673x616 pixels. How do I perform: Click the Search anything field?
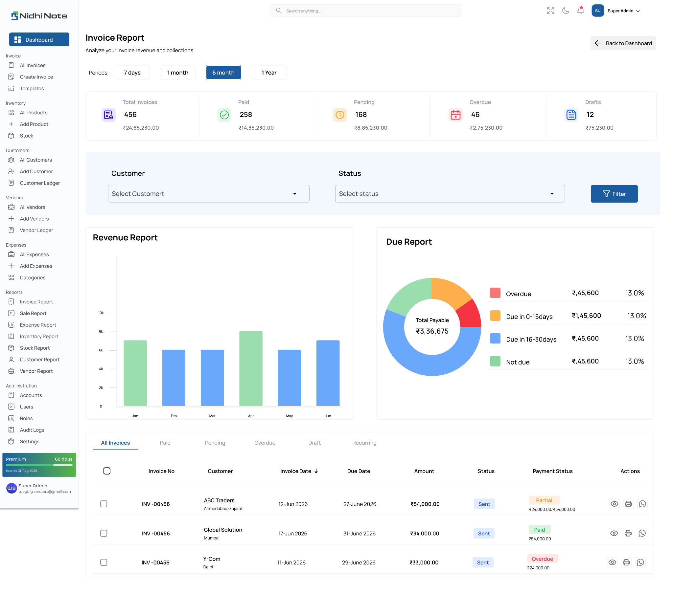[x=366, y=11]
